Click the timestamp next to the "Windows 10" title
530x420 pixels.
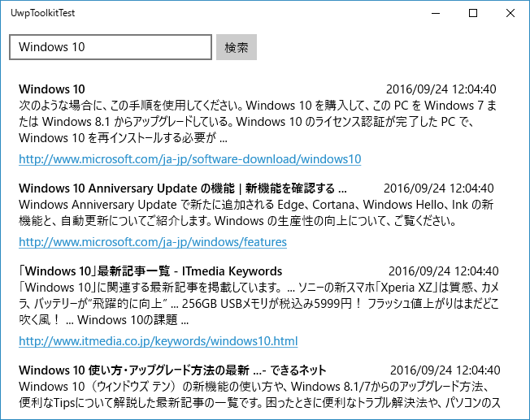click(x=441, y=89)
